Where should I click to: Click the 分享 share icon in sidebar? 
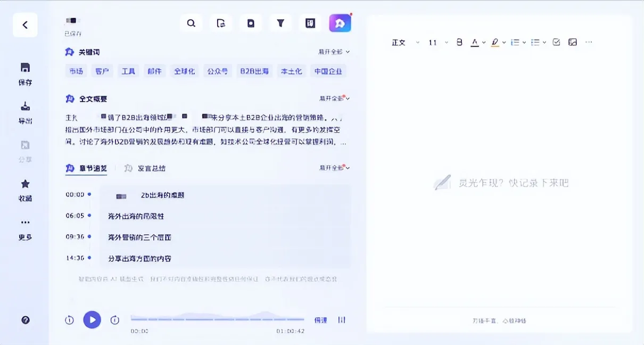(x=25, y=151)
